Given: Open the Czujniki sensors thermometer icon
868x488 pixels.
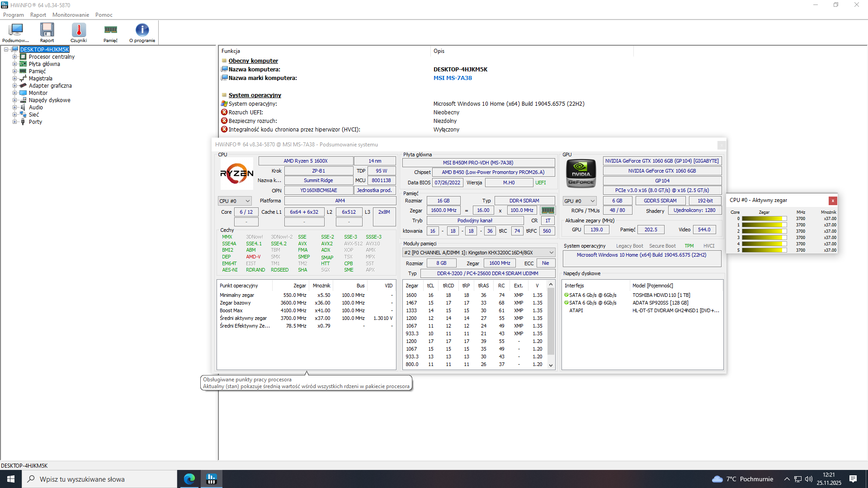Looking at the screenshot, I should 79,30.
